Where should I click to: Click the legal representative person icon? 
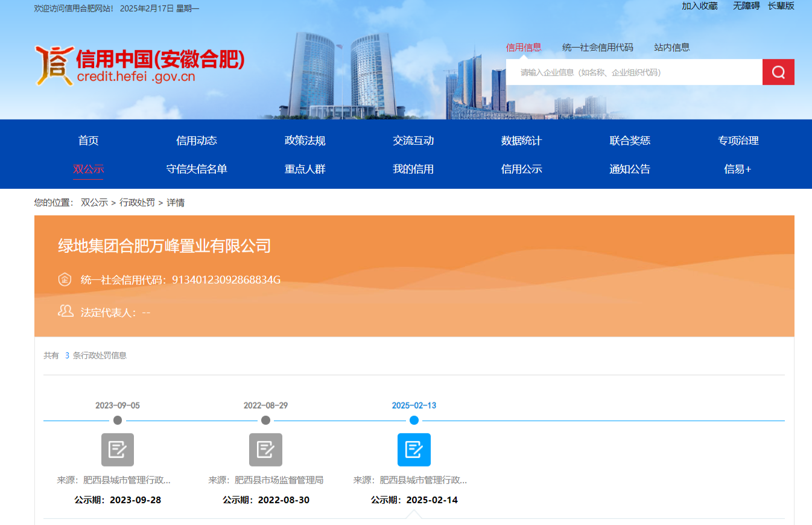pyautogui.click(x=65, y=311)
